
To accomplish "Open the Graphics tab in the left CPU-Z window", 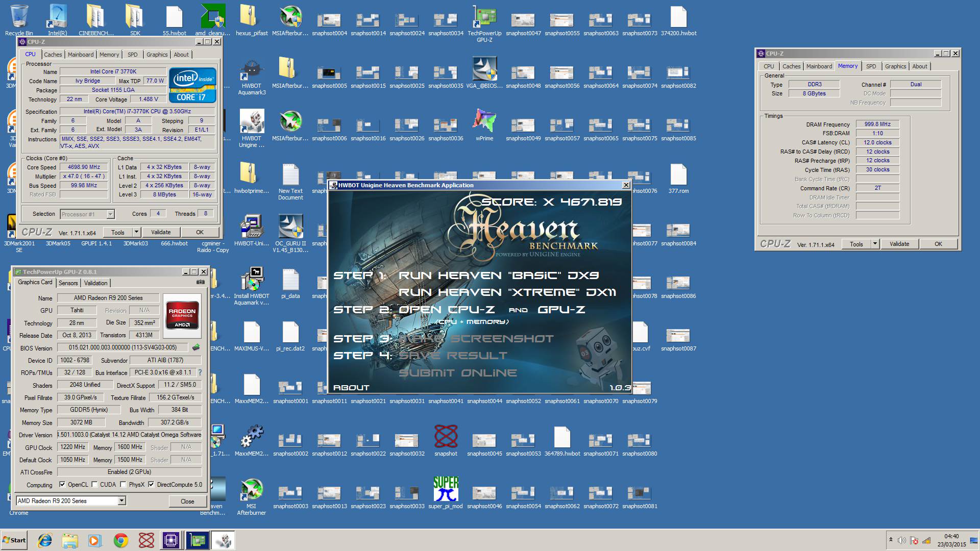I will [x=157, y=55].
